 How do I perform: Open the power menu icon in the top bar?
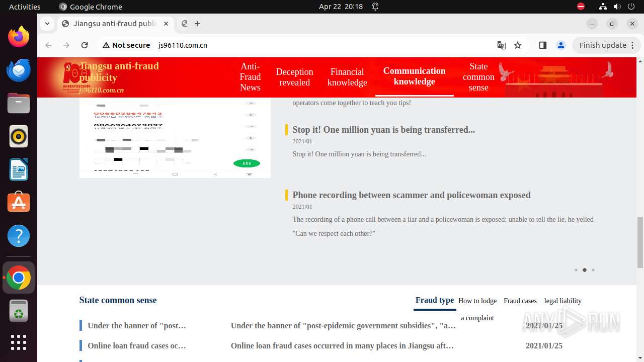[x=631, y=7]
